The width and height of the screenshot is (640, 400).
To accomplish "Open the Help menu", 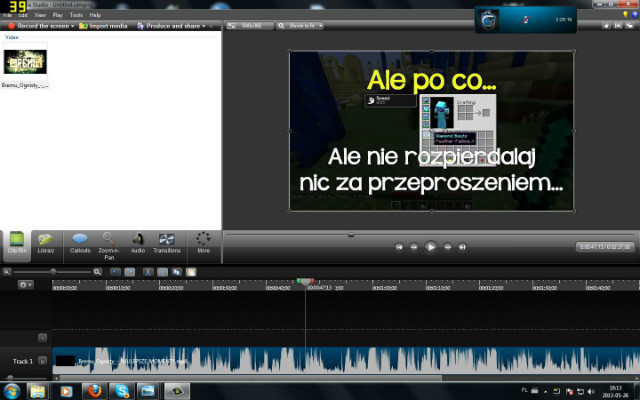I will 95,15.
